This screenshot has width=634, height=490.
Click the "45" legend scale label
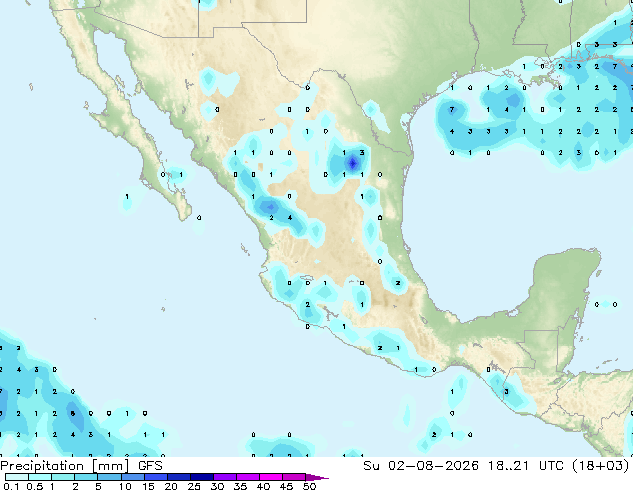point(286,486)
